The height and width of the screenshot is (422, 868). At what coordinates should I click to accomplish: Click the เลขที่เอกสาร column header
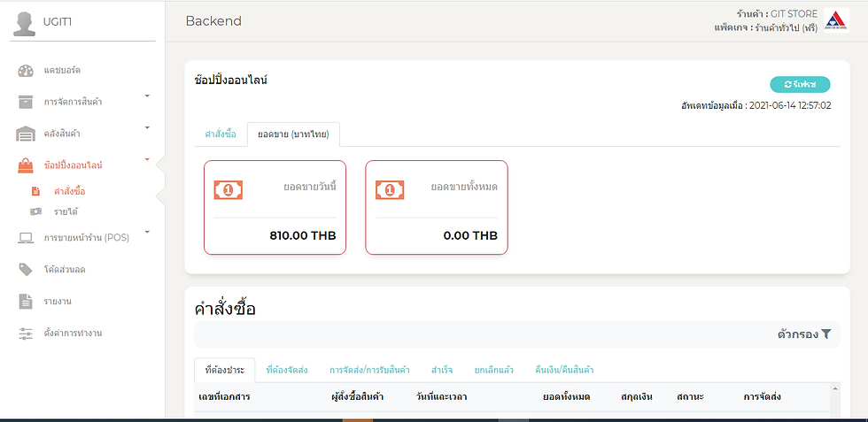(x=225, y=397)
